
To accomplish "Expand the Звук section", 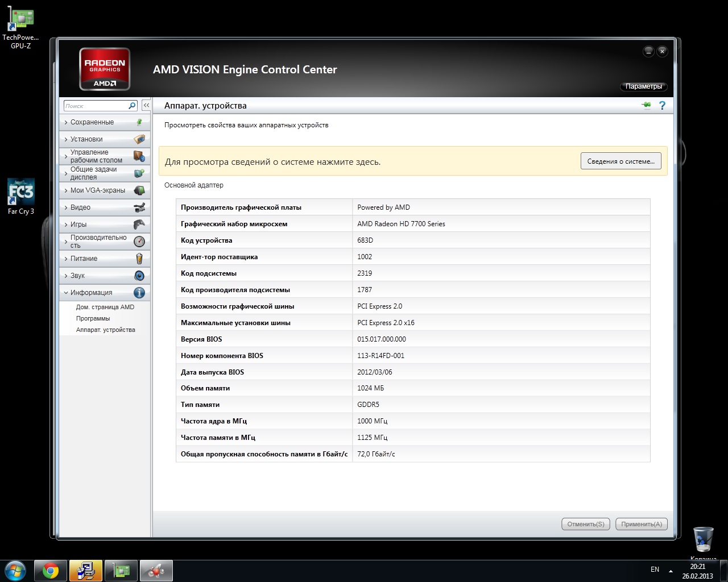I will (77, 276).
